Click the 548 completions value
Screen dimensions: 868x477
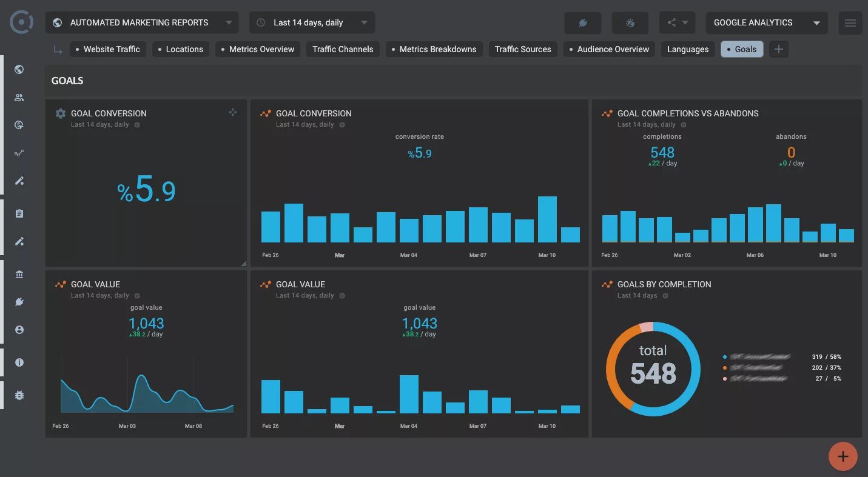[662, 152]
